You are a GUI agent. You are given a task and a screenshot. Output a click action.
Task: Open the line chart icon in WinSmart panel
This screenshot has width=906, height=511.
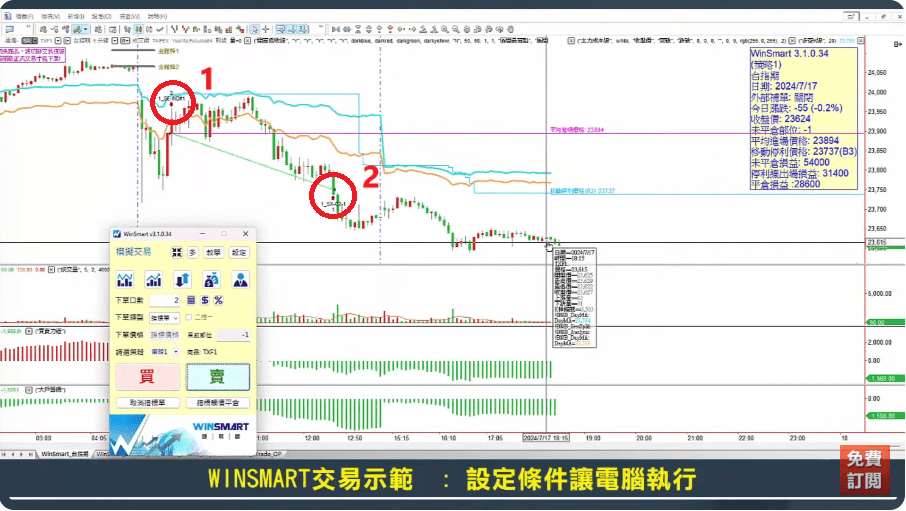coord(125,280)
